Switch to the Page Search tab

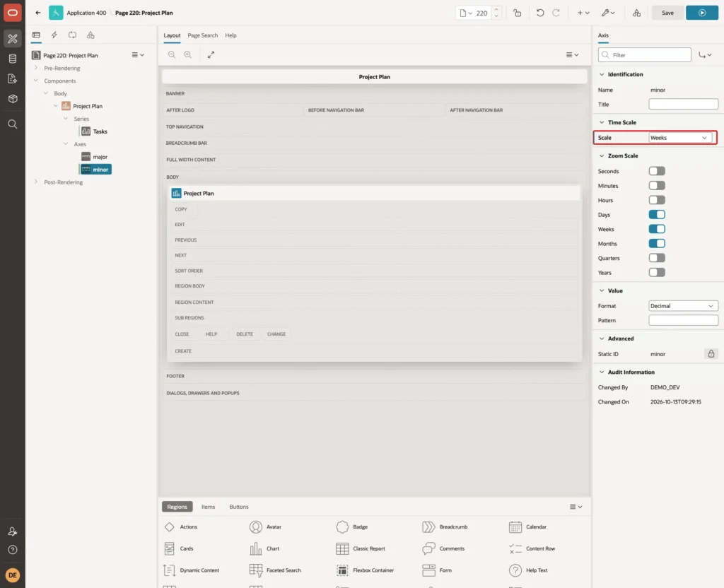coord(202,35)
